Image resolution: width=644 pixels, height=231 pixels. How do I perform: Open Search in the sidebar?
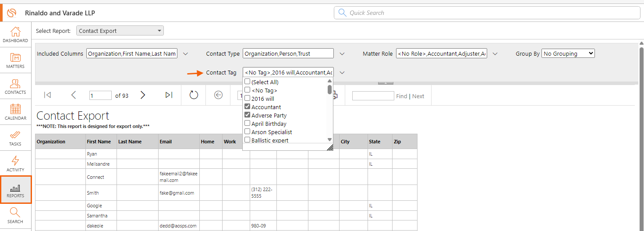point(15,216)
